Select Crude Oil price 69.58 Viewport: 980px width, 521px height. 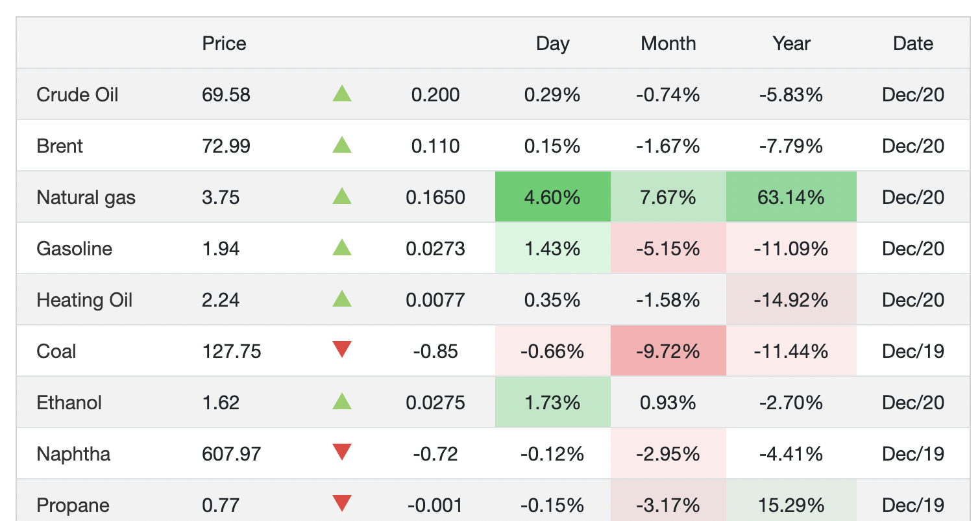[226, 95]
